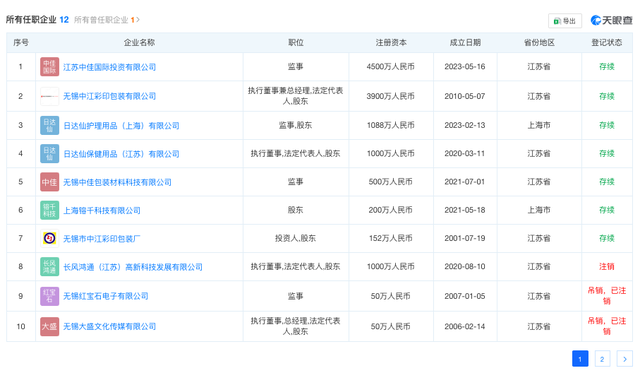Click the 成立日期 column header
The width and height of the screenshot is (640, 373).
[x=465, y=42]
